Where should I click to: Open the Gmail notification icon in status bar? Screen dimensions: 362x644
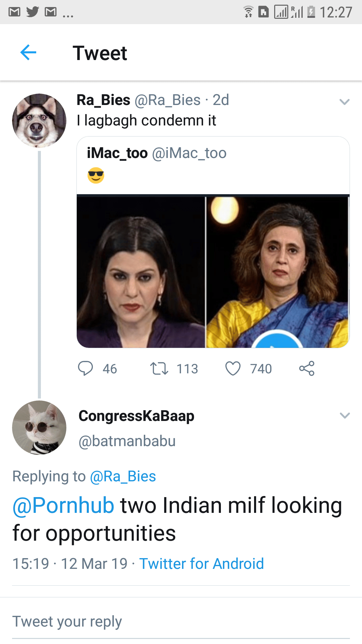[x=14, y=12]
